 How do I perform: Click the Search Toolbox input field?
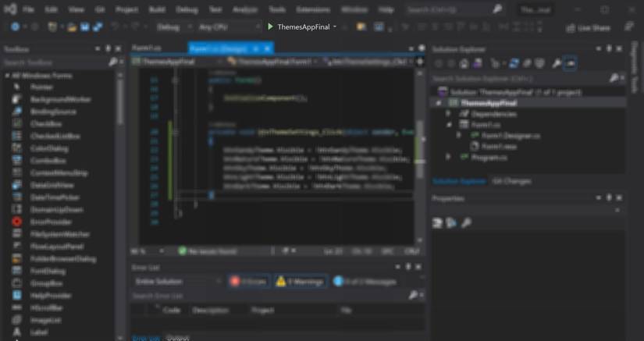pos(55,62)
